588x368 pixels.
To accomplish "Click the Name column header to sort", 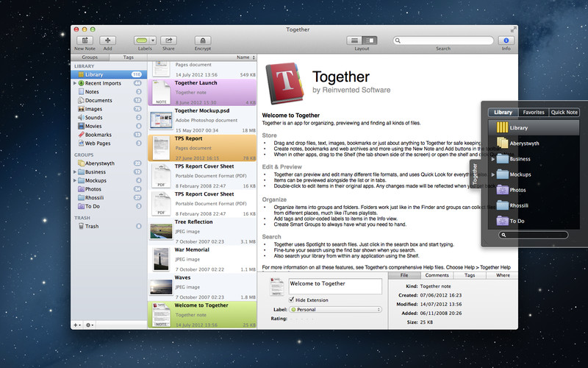I will [x=241, y=57].
